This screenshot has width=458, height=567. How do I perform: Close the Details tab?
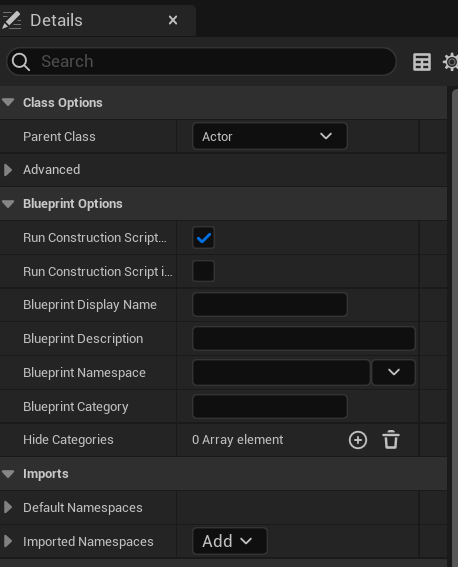(x=173, y=20)
